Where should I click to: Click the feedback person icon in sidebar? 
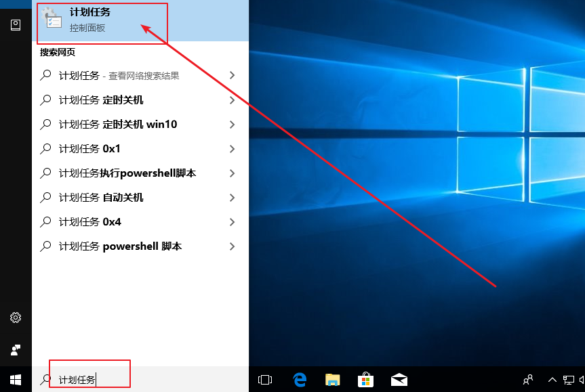(x=16, y=350)
